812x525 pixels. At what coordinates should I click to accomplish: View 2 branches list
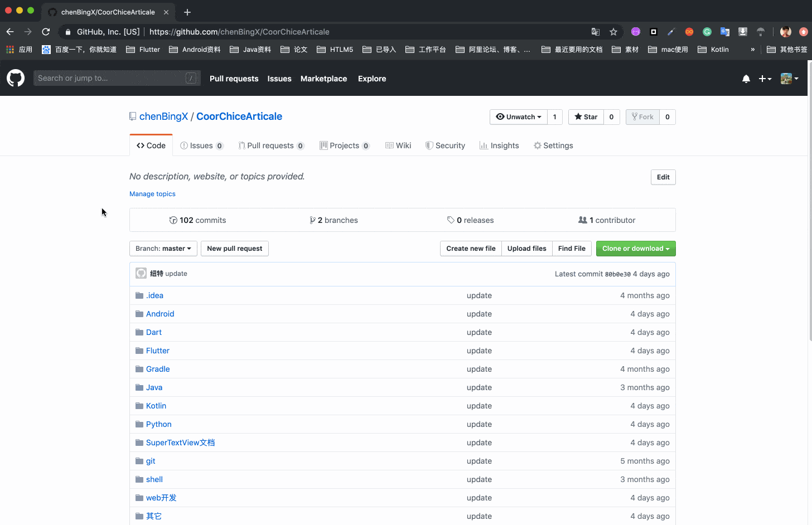click(333, 220)
